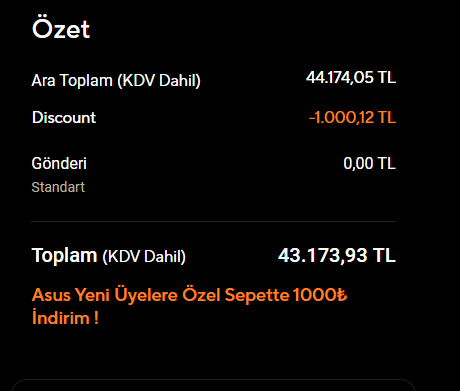
Task: Select the Gönderi shipping label
Action: pyautogui.click(x=59, y=163)
